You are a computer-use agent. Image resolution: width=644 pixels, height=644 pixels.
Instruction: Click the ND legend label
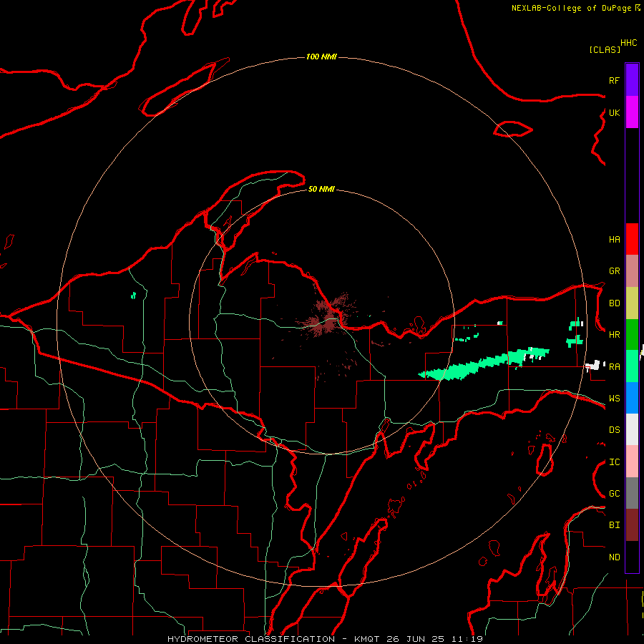pyautogui.click(x=615, y=557)
